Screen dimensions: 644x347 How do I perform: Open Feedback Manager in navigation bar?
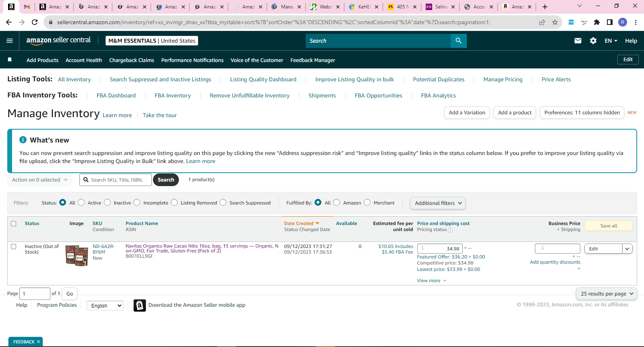tap(313, 60)
